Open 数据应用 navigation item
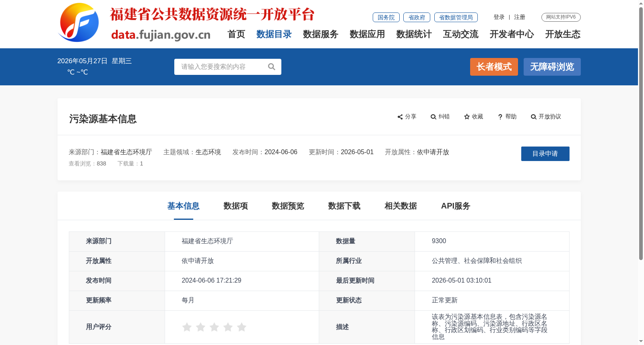 (367, 34)
